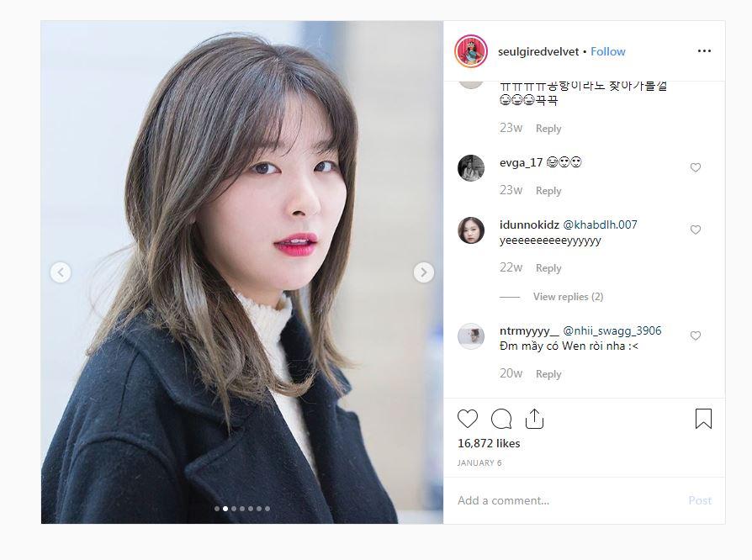
Task: Open seulgiredvelvet profile avatar
Action: tap(471, 51)
